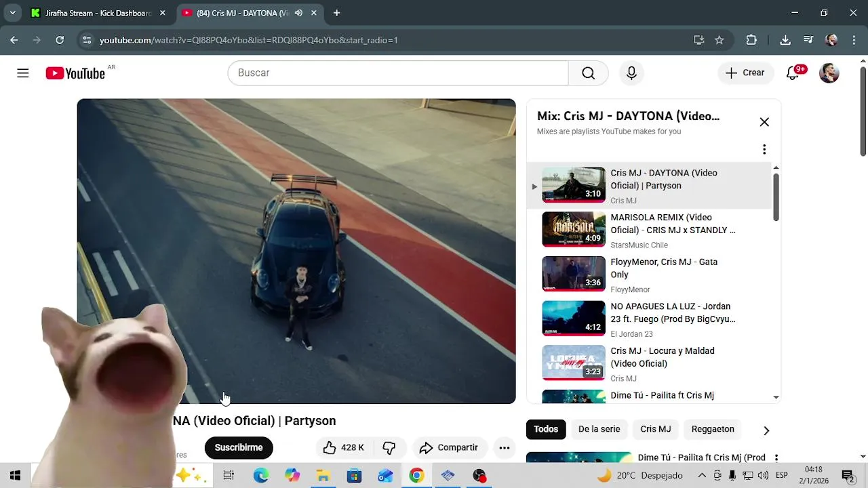868x488 pixels.
Task: Click the Chrome address bar URL
Action: point(248,40)
